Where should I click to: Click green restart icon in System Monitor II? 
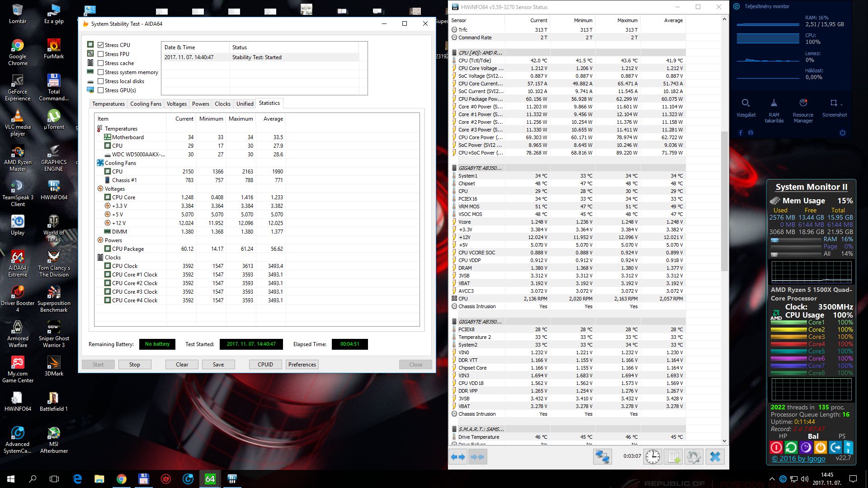point(791,447)
